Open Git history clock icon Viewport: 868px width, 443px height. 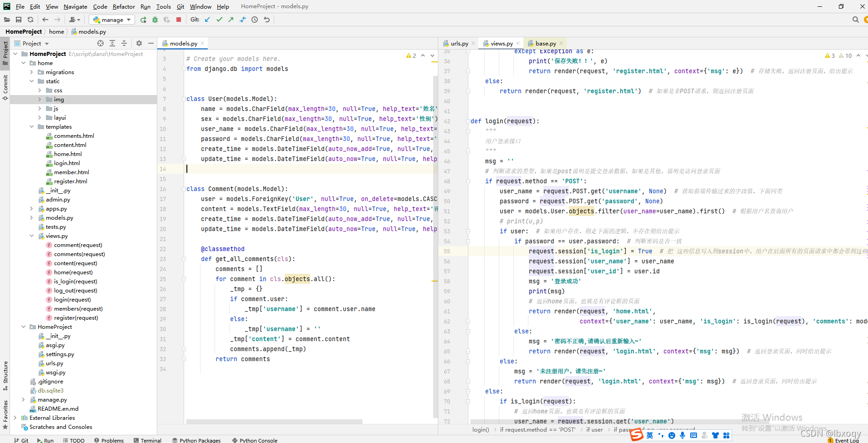(x=255, y=20)
